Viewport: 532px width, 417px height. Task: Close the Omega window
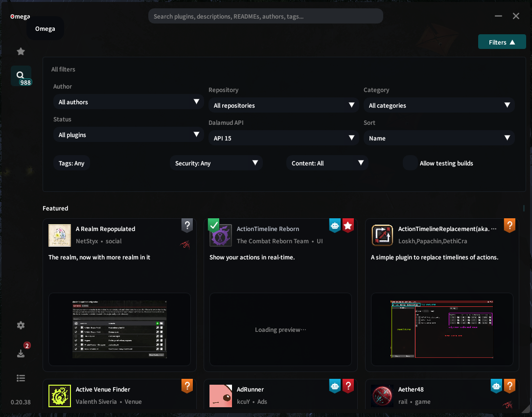tap(516, 16)
